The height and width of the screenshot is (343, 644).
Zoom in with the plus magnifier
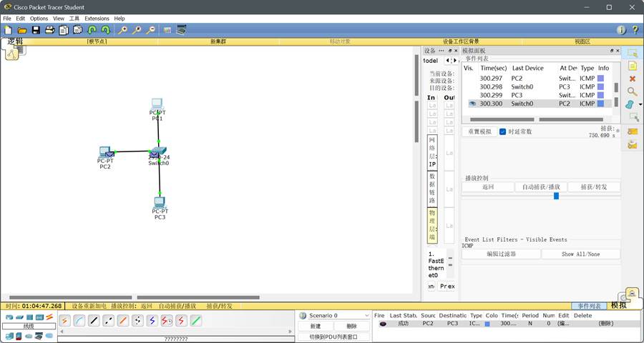tap(122, 30)
